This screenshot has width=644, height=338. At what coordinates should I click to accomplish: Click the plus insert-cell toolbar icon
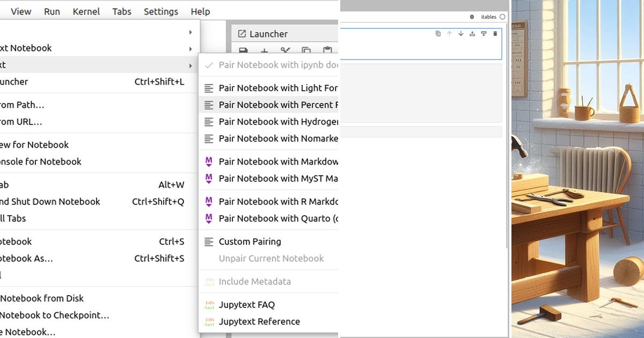[x=264, y=51]
